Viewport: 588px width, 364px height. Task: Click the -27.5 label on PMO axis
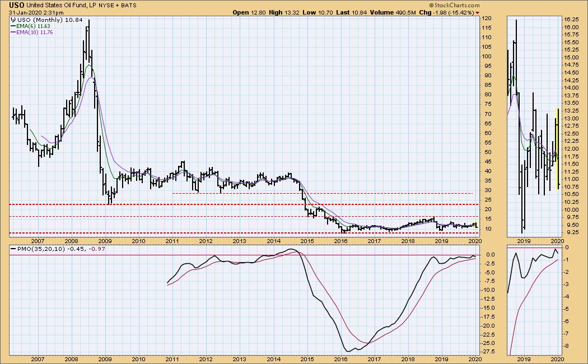[x=488, y=352]
